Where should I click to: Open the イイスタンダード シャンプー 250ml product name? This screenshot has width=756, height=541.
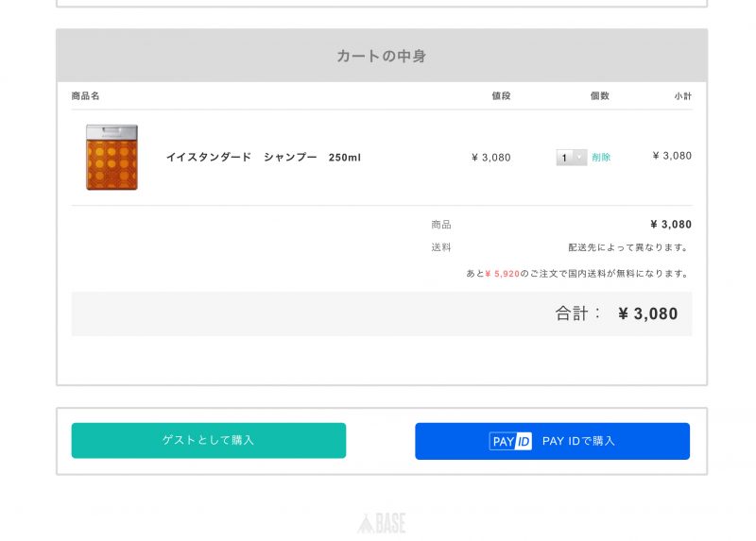pos(263,158)
